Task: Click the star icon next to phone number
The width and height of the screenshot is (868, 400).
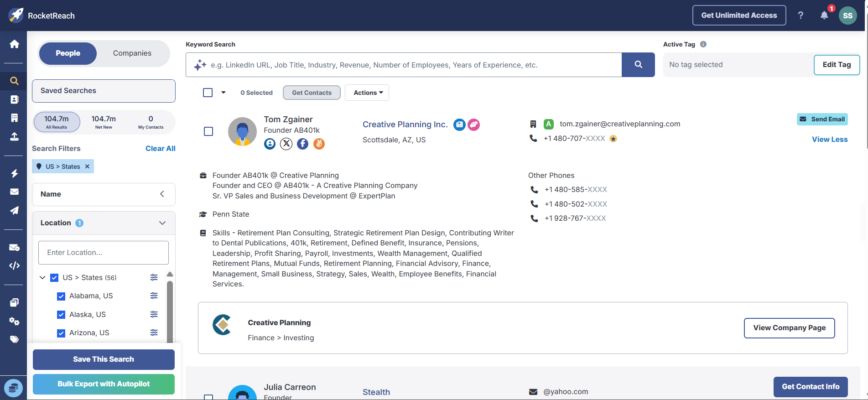Action: click(x=613, y=139)
